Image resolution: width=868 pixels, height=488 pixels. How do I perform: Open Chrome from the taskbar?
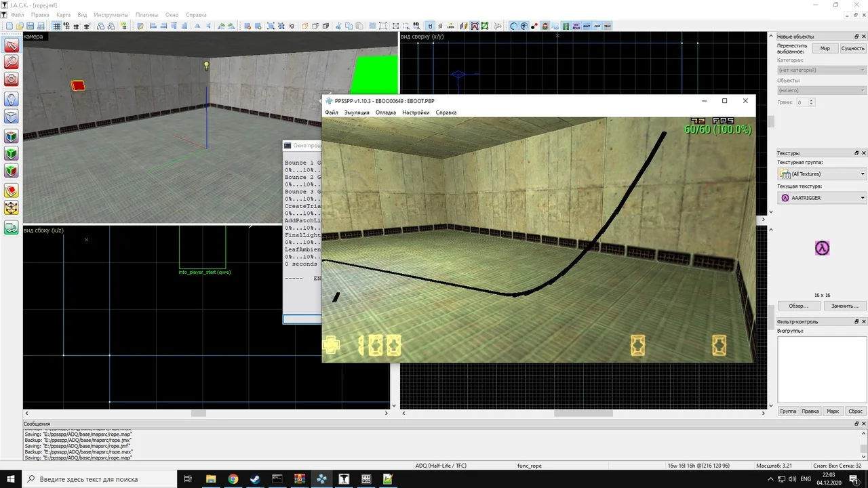(233, 479)
